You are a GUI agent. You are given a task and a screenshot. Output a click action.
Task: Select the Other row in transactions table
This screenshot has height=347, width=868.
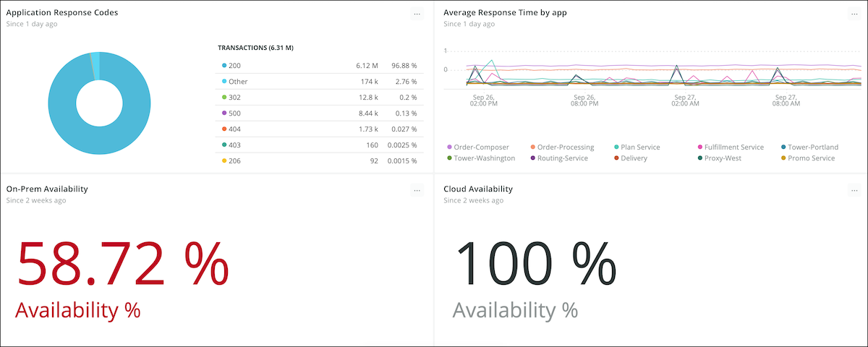pos(319,82)
